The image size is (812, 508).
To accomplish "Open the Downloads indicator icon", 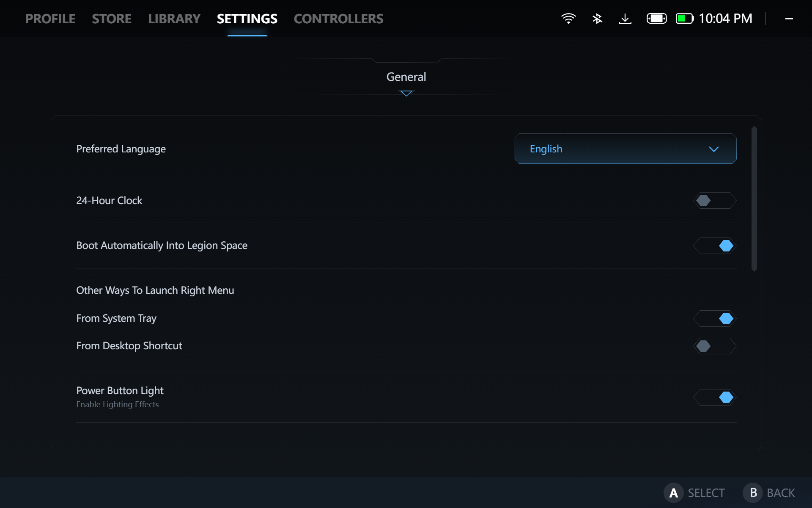I will coord(625,18).
